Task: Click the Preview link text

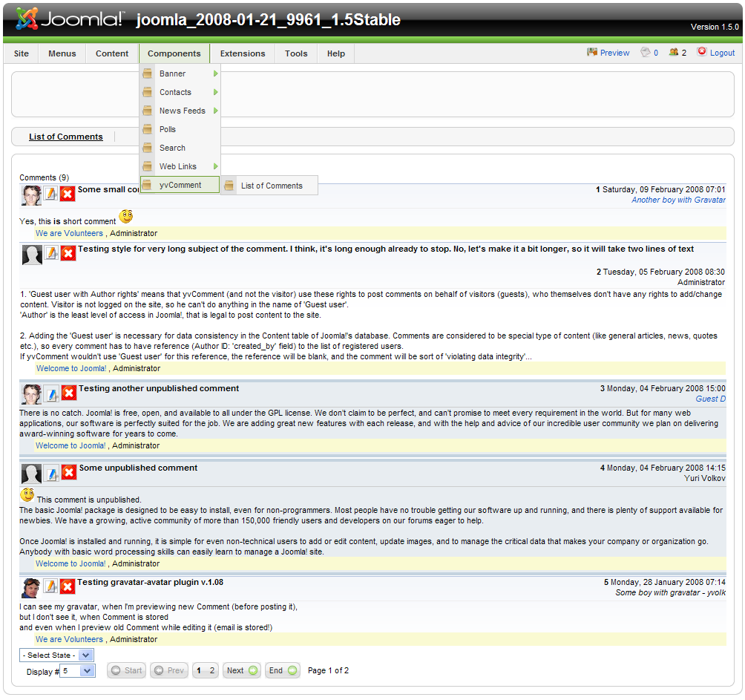Action: pyautogui.click(x=615, y=53)
